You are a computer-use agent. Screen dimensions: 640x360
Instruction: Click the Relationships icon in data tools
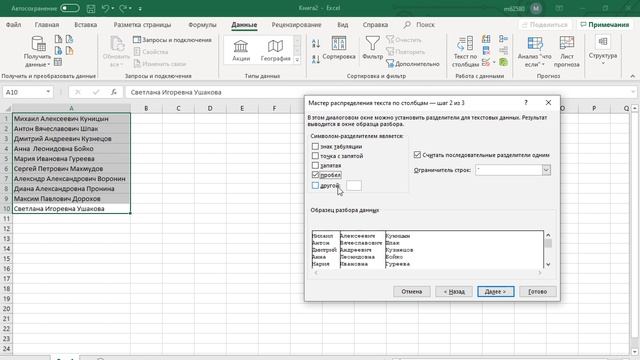(x=503, y=51)
